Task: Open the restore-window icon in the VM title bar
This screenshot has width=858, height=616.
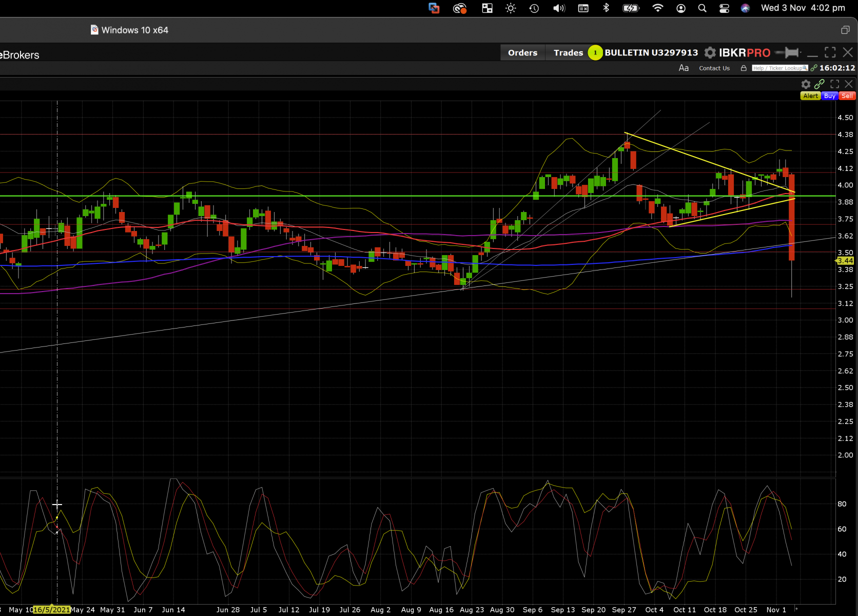Action: tap(845, 30)
